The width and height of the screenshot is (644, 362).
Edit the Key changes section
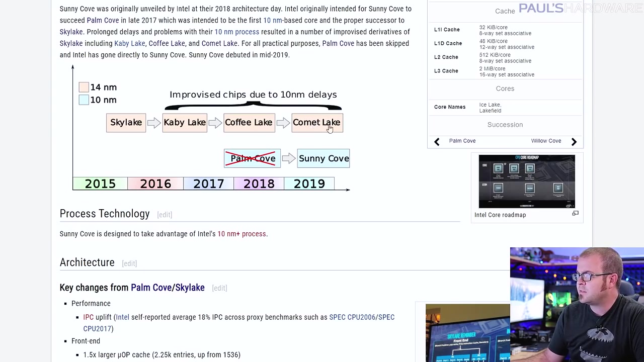[x=219, y=288]
